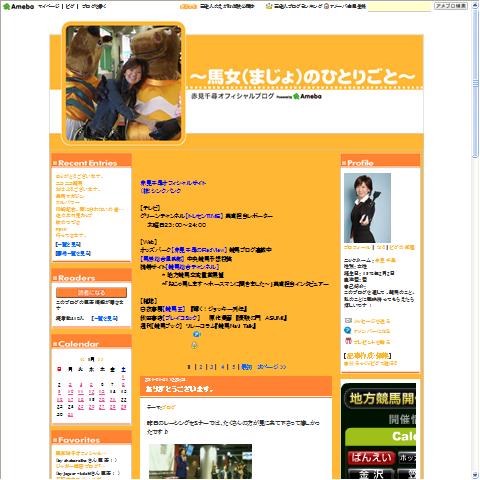Viewport: 480px width, 480px height.
Task: Click the blue round icon below magazine list
Action: (x=196, y=334)
